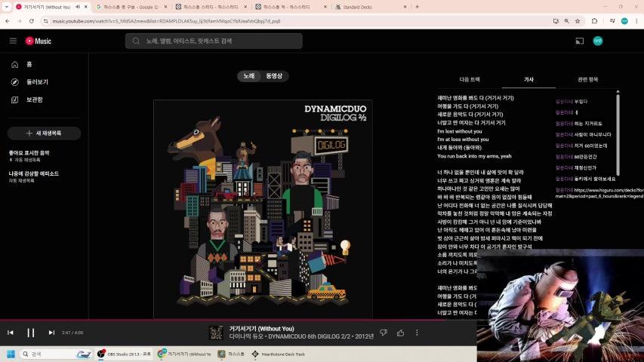Skip to the previous track
This screenshot has width=644, height=362.
(11, 333)
